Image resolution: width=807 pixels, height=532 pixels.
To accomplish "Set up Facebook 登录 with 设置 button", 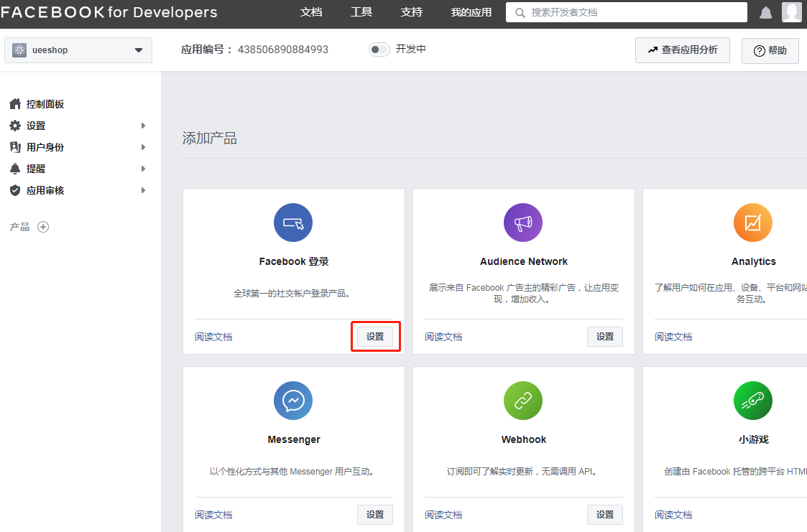I will click(375, 336).
